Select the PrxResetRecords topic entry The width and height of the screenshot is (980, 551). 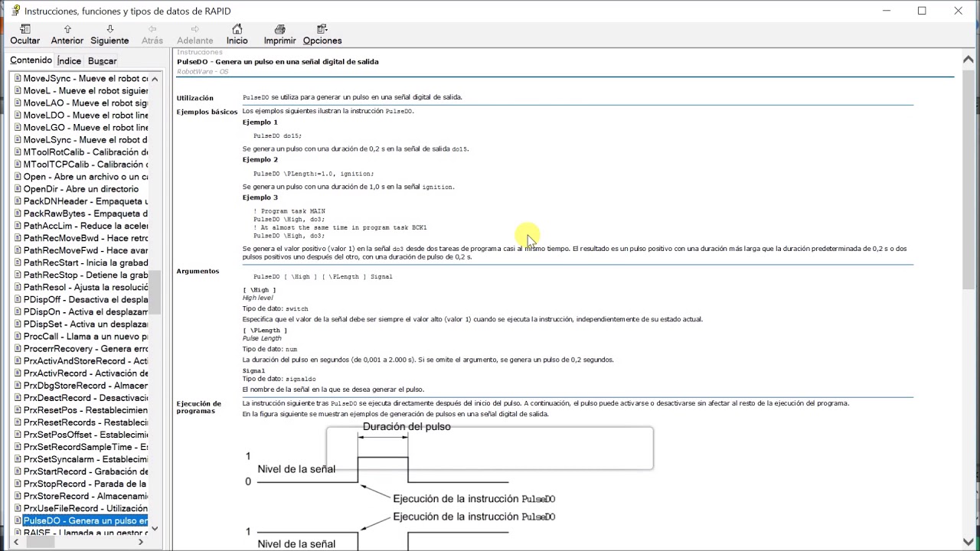tap(86, 422)
